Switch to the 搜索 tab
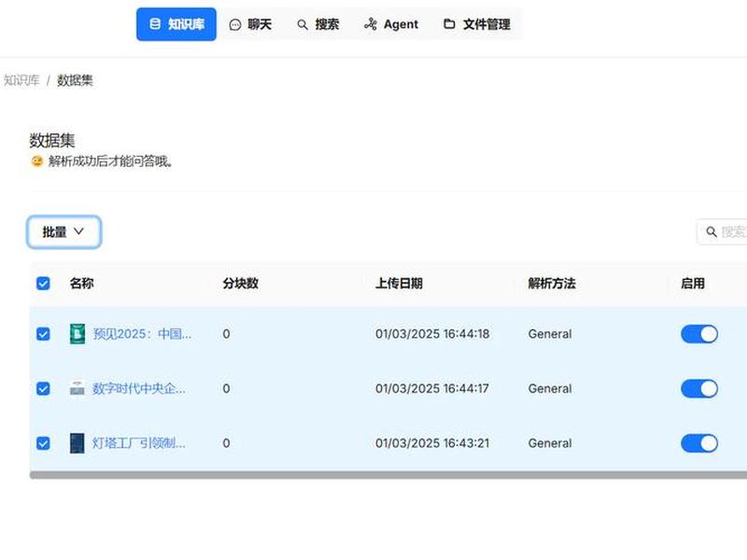747x560 pixels. [318, 24]
